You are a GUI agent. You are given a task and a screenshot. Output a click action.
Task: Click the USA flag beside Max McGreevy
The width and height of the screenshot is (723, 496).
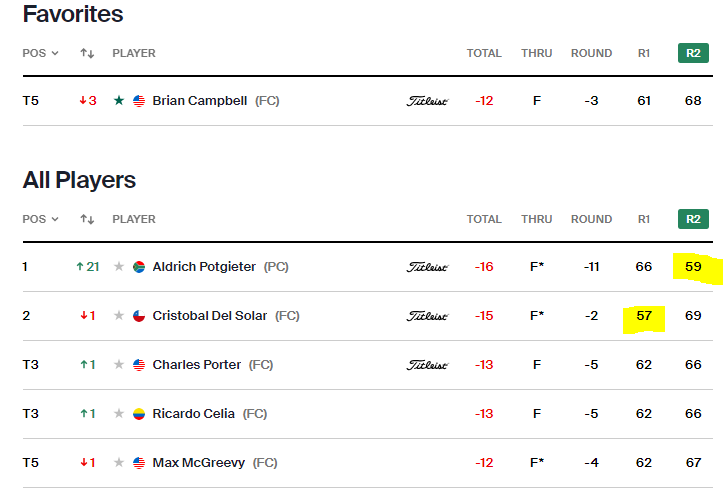coord(139,463)
